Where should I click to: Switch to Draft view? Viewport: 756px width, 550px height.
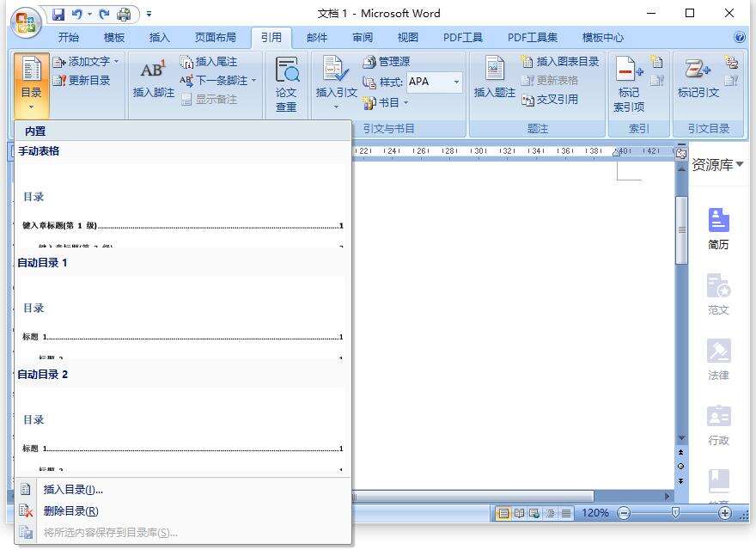coord(566,513)
